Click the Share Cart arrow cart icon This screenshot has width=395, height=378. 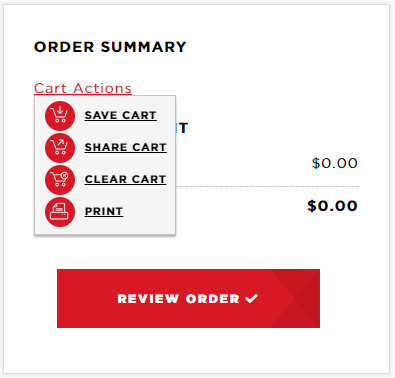(x=60, y=148)
